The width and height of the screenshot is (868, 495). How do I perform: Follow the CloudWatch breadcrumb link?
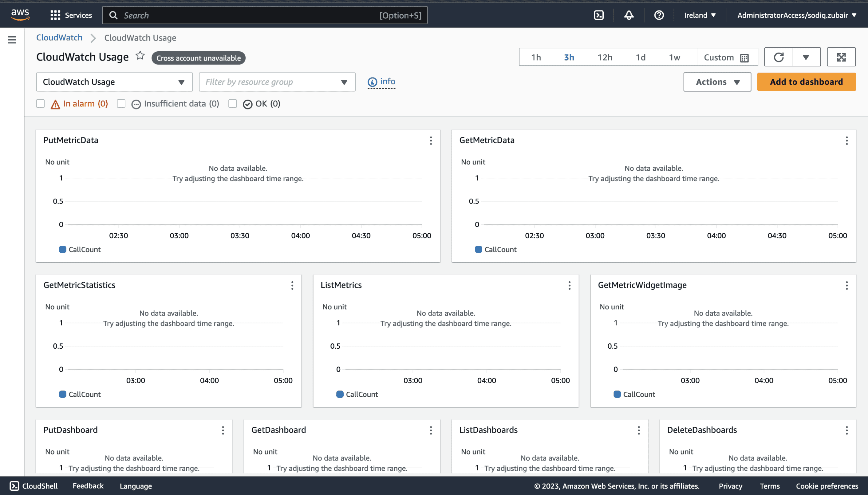[x=59, y=38]
